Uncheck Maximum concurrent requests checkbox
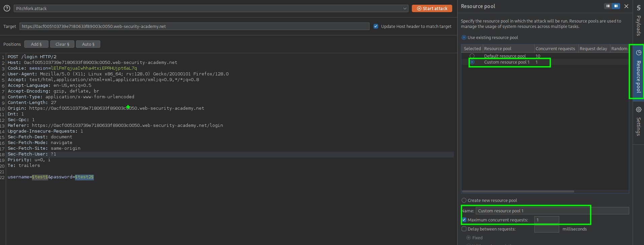The height and width of the screenshot is (245, 644). 464,220
